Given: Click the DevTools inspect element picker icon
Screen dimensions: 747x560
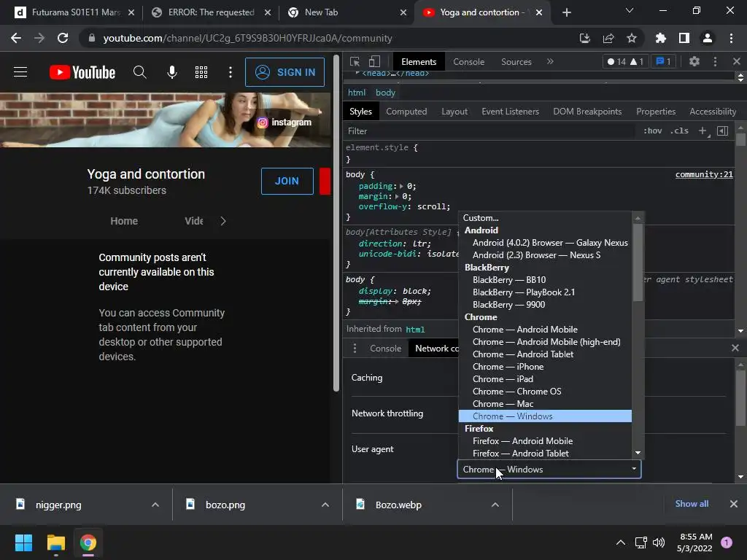Looking at the screenshot, I should 355,62.
